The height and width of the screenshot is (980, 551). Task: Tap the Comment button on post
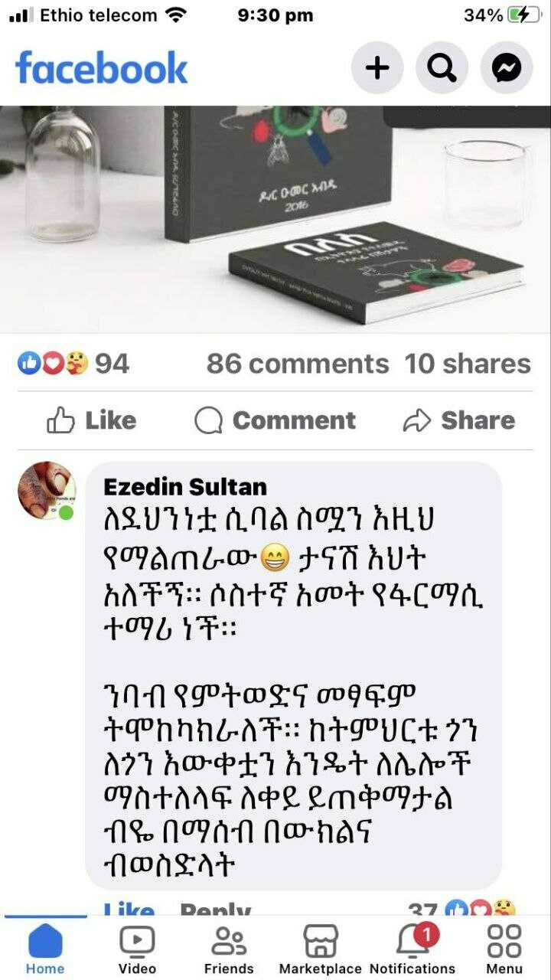275,420
